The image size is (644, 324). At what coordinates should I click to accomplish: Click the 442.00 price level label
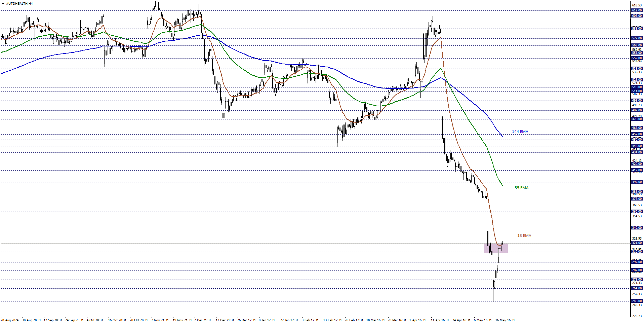point(637,146)
